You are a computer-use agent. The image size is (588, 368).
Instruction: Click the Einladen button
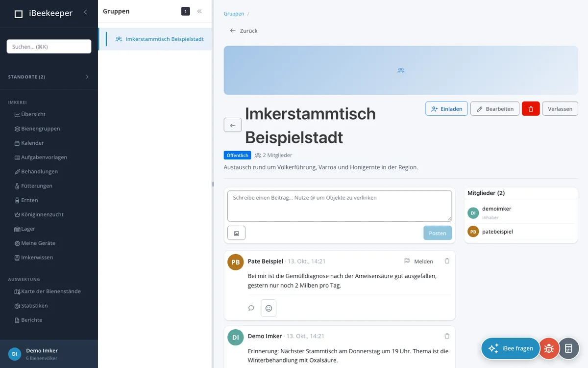pyautogui.click(x=446, y=109)
